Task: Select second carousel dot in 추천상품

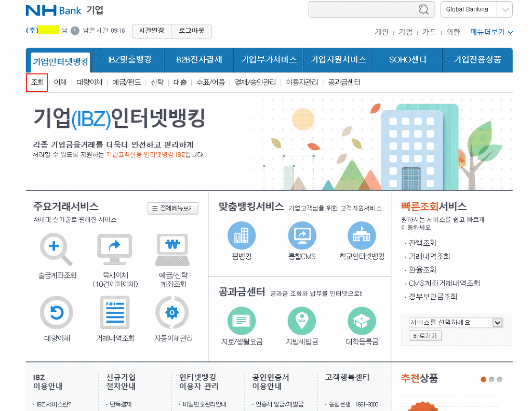Action: pyautogui.click(x=491, y=379)
